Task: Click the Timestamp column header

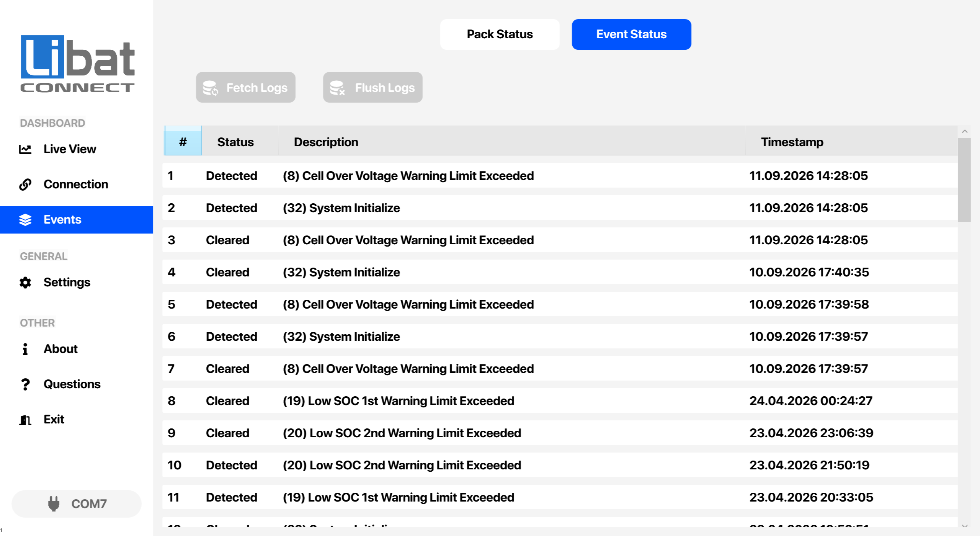Action: pyautogui.click(x=852, y=141)
